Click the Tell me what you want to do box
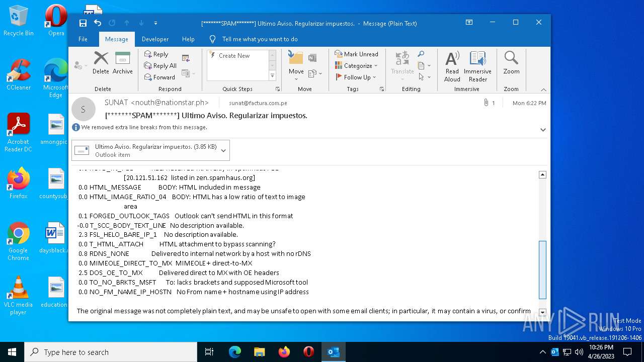Viewport: 644px width, 362px height. [x=260, y=39]
